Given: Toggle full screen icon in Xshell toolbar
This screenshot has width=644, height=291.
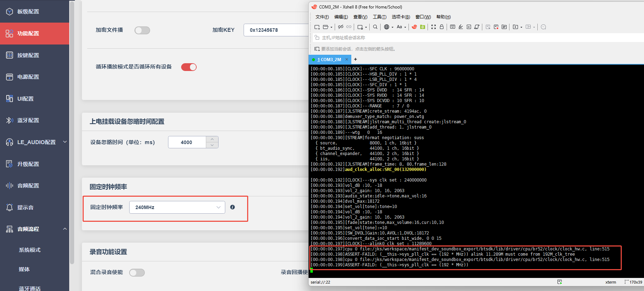Looking at the screenshot, I should coord(434,27).
